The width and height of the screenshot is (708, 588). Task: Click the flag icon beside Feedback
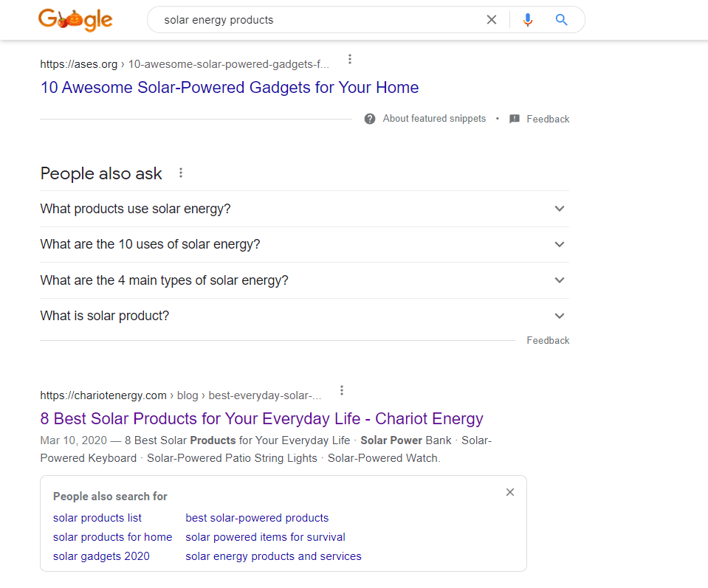pyautogui.click(x=515, y=119)
